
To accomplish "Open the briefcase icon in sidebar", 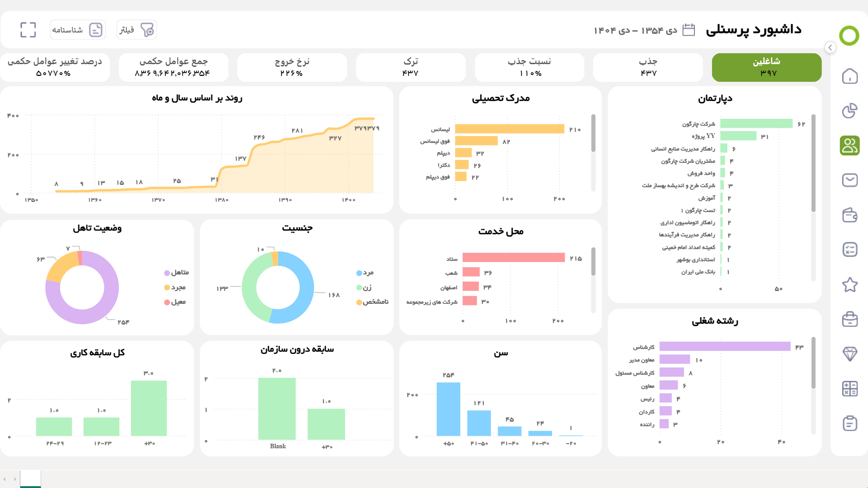I will pos(849,319).
